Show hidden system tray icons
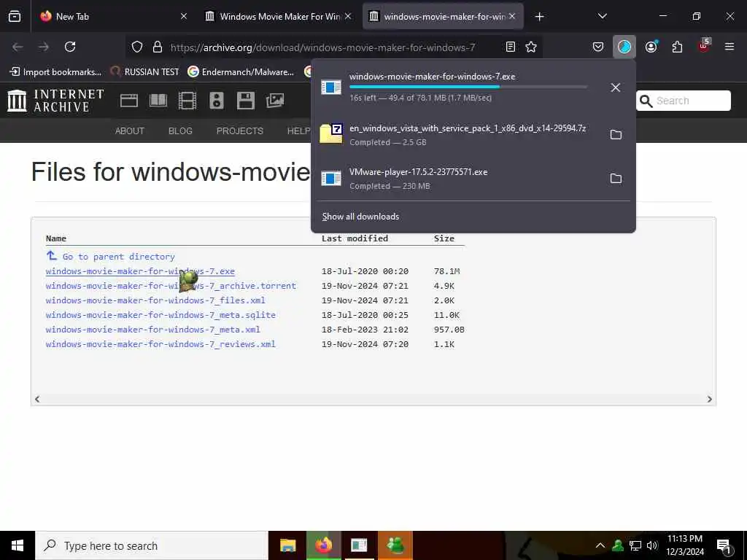747x560 pixels. click(600, 545)
